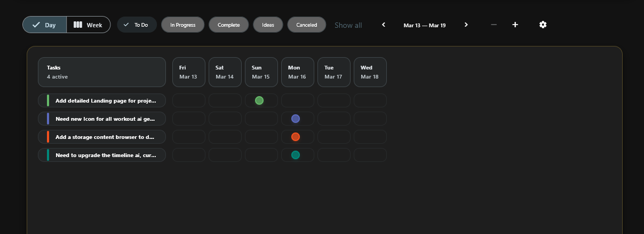Viewport: 644px width, 234px height.
Task: Select the Fri Mar 13 column header
Action: click(189, 72)
